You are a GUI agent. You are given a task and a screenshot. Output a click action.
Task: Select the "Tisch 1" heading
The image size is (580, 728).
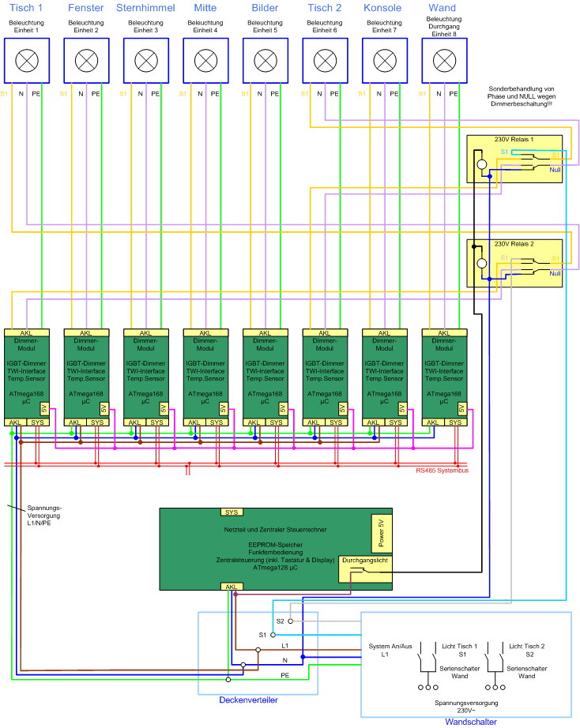(26, 8)
